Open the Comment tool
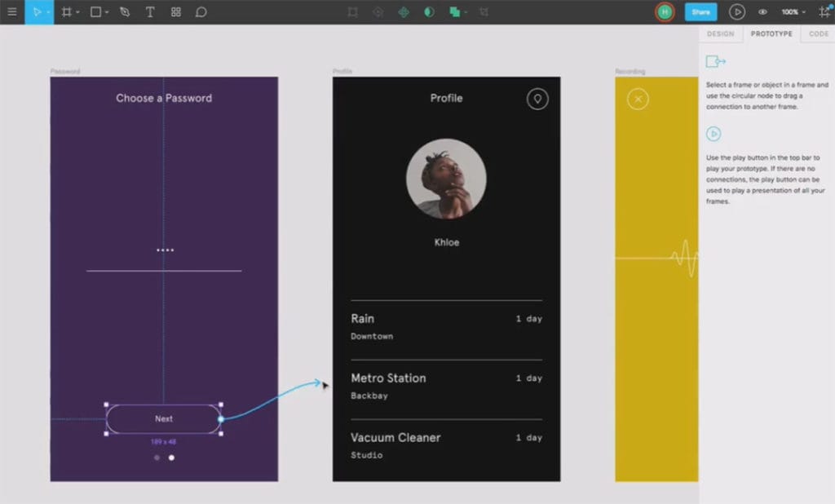835x504 pixels. click(201, 11)
